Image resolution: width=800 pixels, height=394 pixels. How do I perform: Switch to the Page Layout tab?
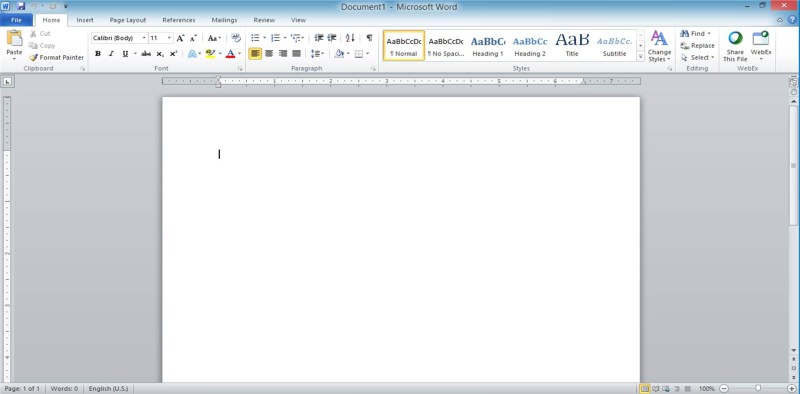pos(128,20)
